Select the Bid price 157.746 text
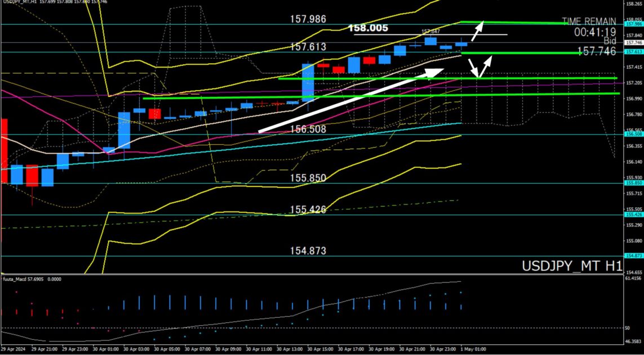Screen dimensions: 644x355 tap(600, 51)
